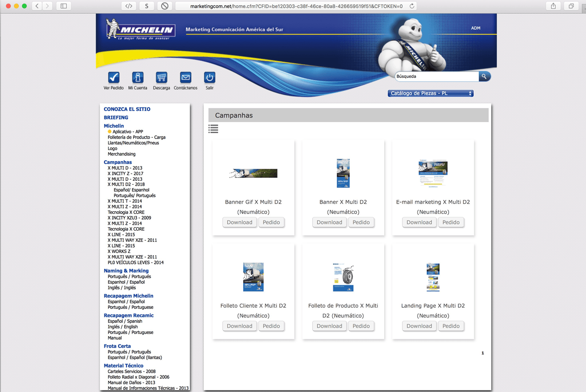Click the S extension toolbar icon

coord(146,6)
